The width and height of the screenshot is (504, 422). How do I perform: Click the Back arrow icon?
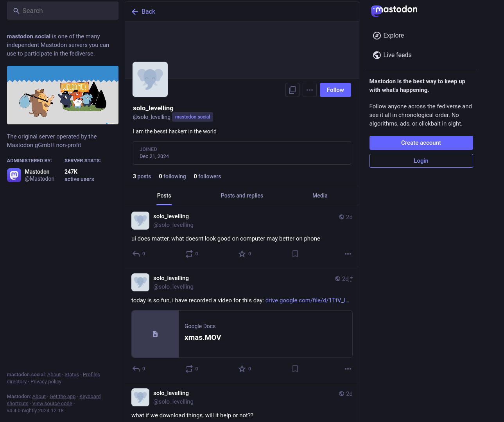click(x=135, y=12)
